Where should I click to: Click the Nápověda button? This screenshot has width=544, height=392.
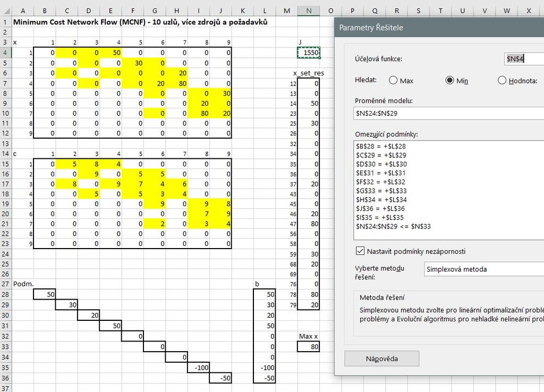click(x=381, y=359)
